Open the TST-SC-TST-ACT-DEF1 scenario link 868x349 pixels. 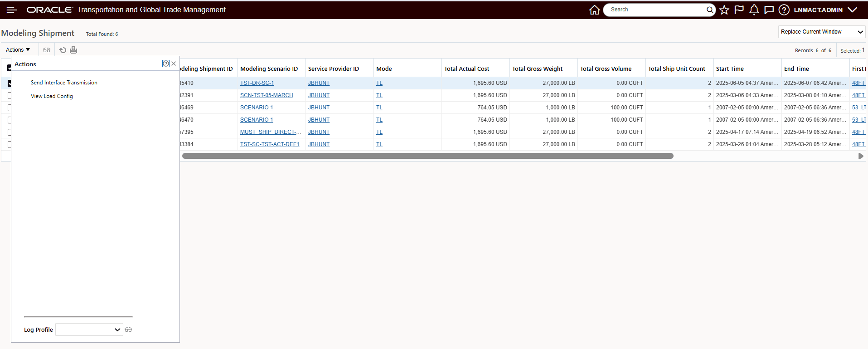[x=270, y=144]
